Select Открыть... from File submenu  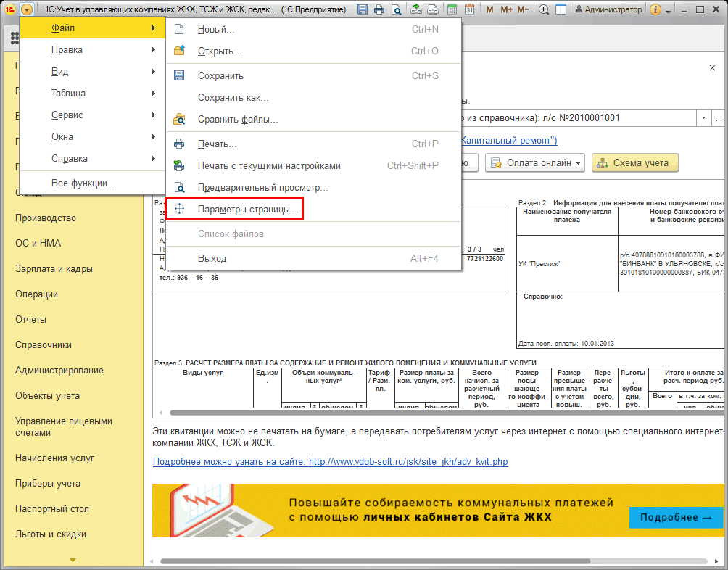pos(313,51)
